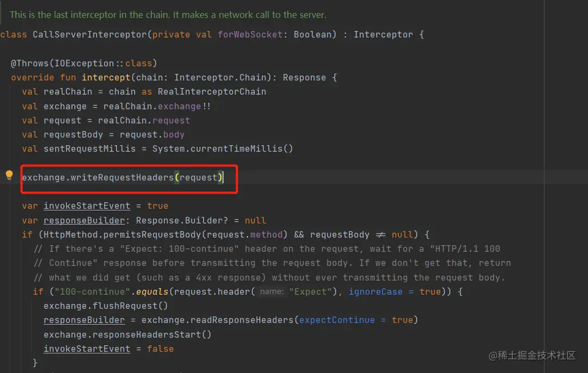Click the "Expect" string argument
Image resolution: width=588 pixels, height=373 pixels.
coord(311,291)
